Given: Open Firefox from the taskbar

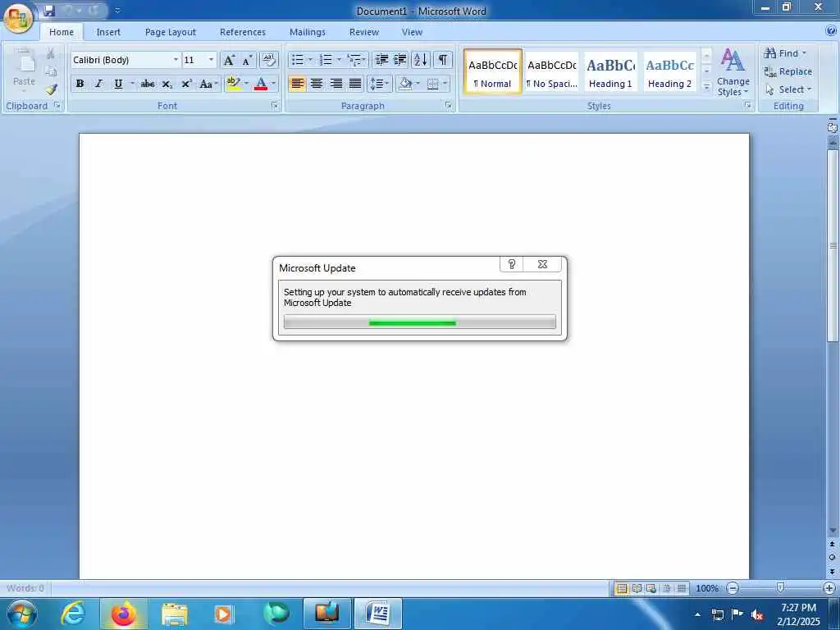Looking at the screenshot, I should [124, 614].
